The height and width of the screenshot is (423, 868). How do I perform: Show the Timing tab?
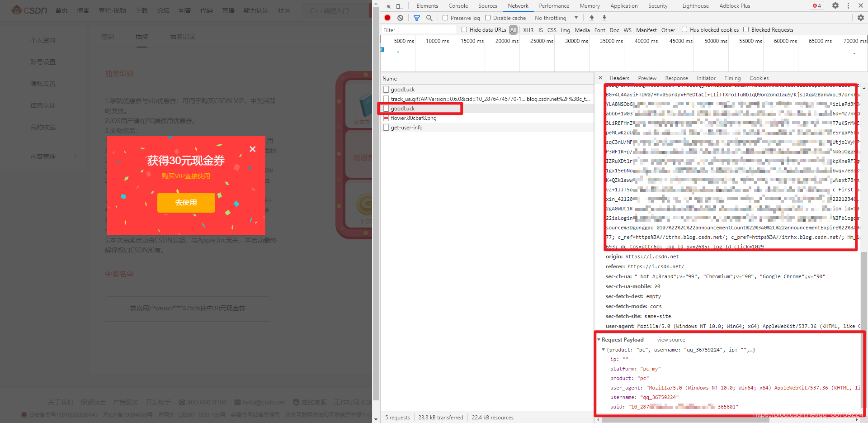click(732, 78)
